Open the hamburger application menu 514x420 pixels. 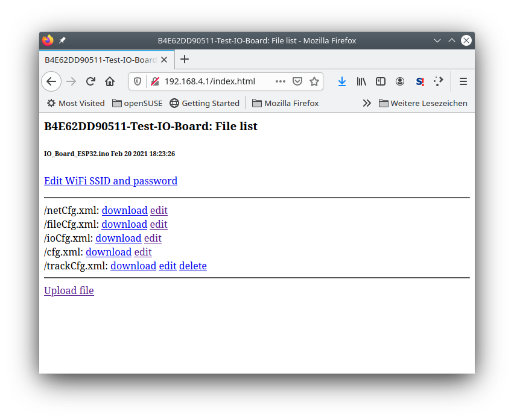tap(463, 81)
